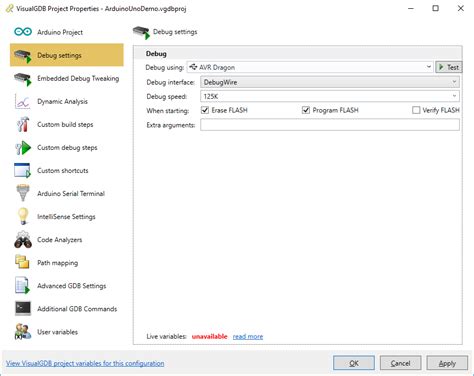Click the Apply button
The image size is (474, 376).
click(447, 363)
